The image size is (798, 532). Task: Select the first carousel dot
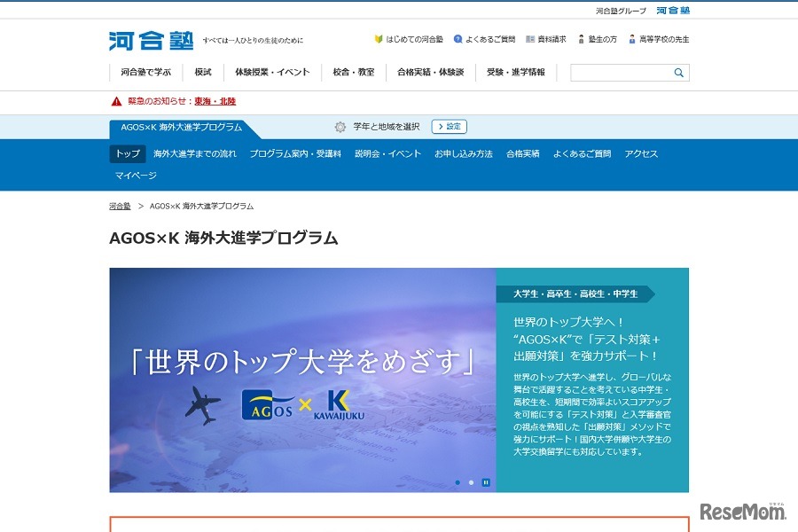tap(458, 482)
